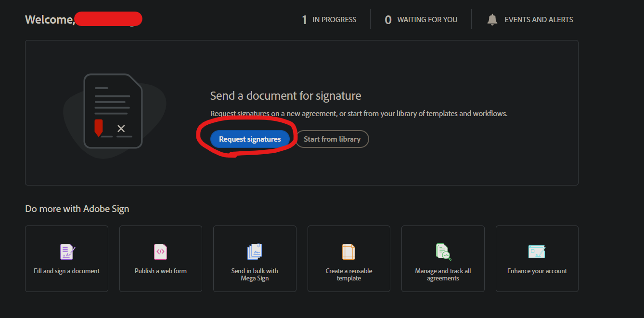
Task: Open the manage and track agreements icon
Action: point(443,252)
